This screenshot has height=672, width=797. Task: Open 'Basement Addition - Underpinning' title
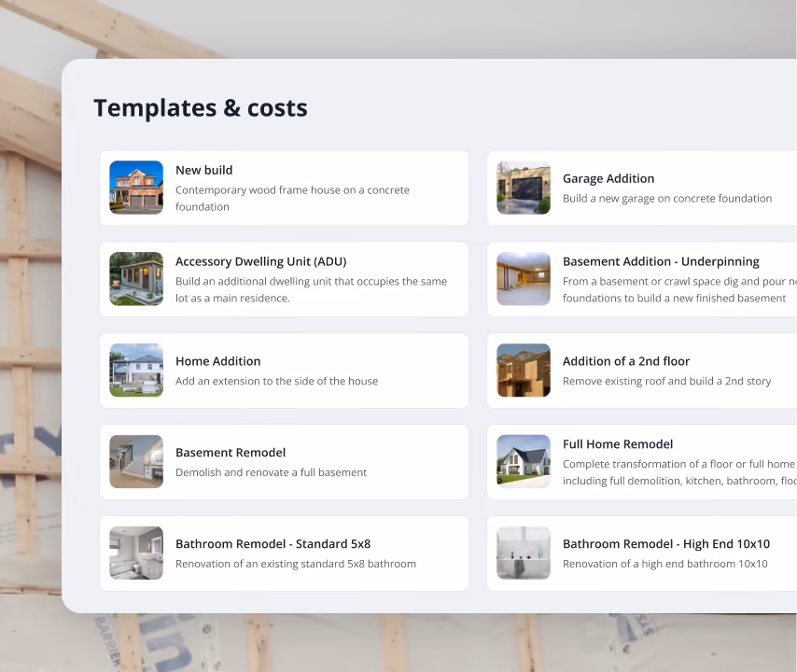[x=661, y=261]
